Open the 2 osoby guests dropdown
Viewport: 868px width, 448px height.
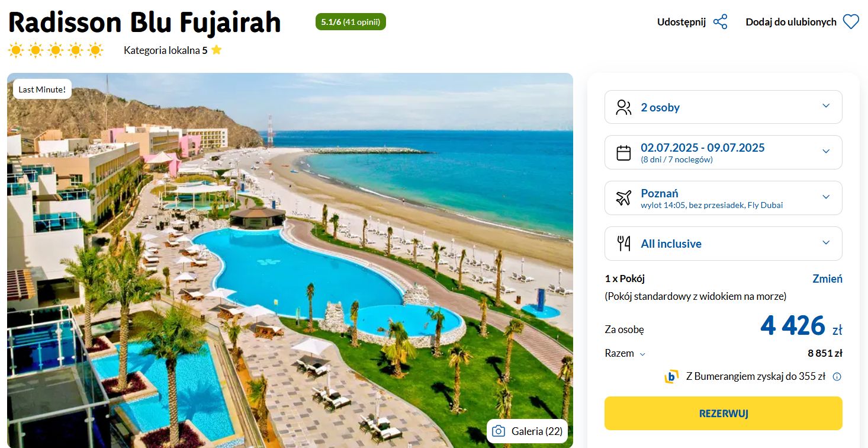click(723, 107)
